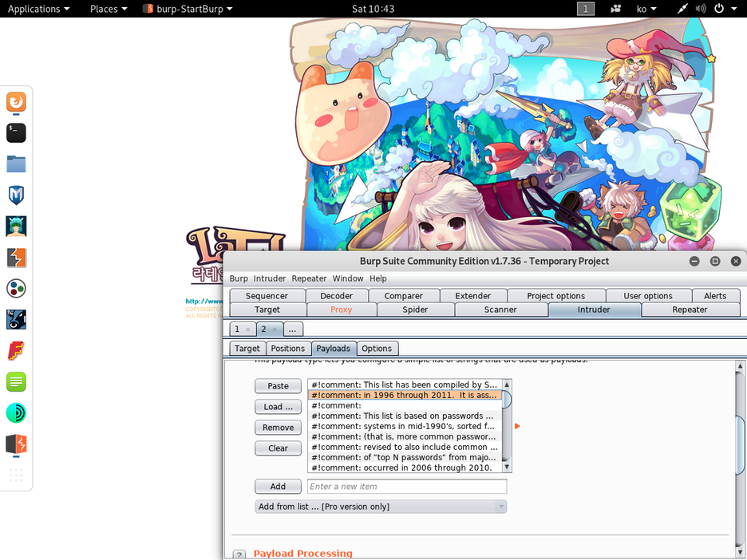Launch BeEF bull icon in dock
Viewport: 747px width, 560px height.
pos(16,320)
